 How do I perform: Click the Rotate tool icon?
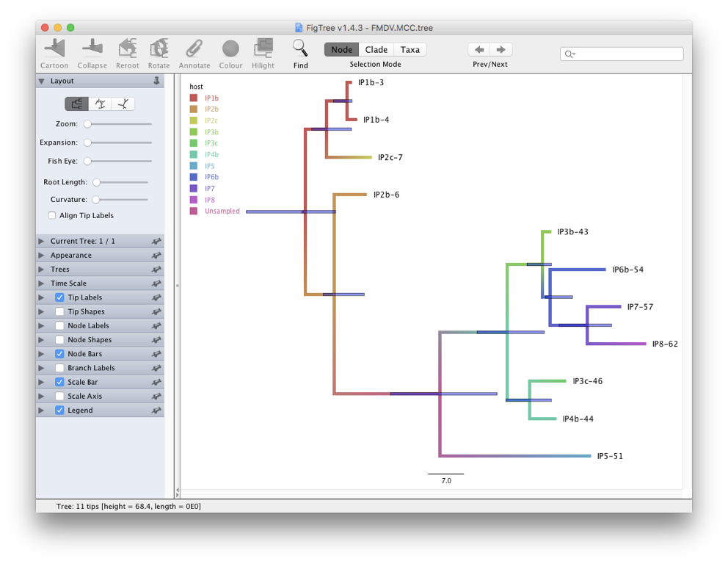[x=159, y=48]
